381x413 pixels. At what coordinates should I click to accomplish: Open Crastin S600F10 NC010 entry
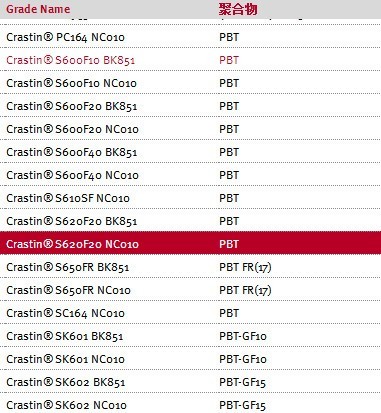(x=71, y=83)
